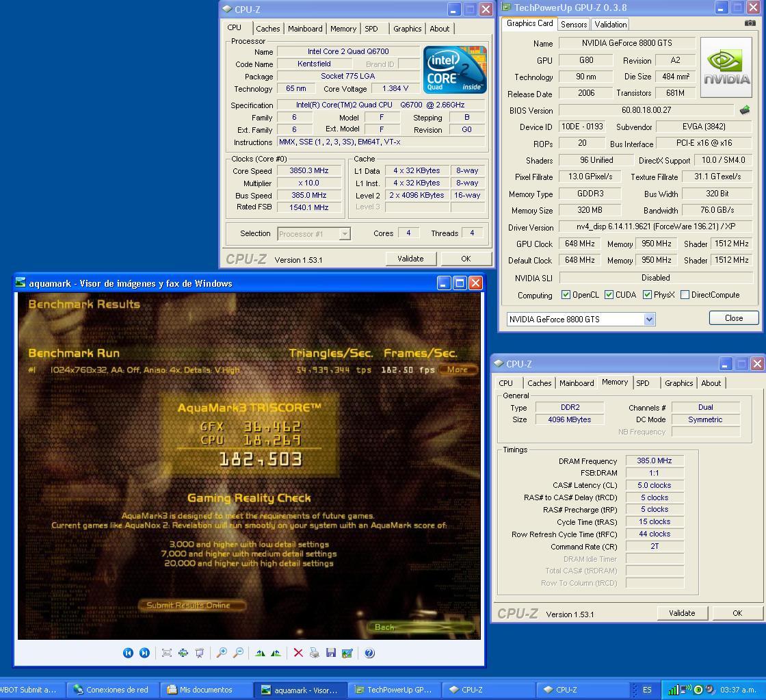Open image viewer help
Viewport: 766px width, 700px height.
tap(370, 653)
